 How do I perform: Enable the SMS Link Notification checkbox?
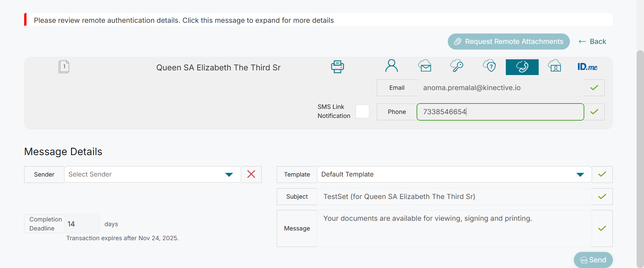click(362, 112)
